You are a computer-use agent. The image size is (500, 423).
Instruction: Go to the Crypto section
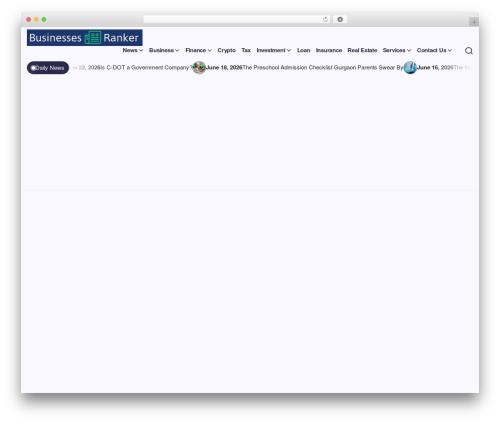click(x=226, y=50)
